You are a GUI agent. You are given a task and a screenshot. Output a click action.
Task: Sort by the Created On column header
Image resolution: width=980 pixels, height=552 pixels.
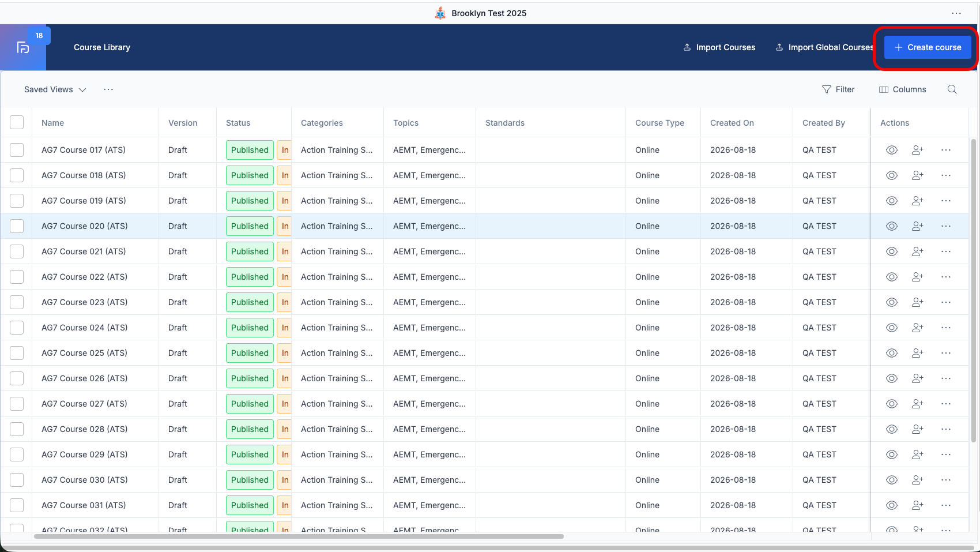click(x=732, y=123)
